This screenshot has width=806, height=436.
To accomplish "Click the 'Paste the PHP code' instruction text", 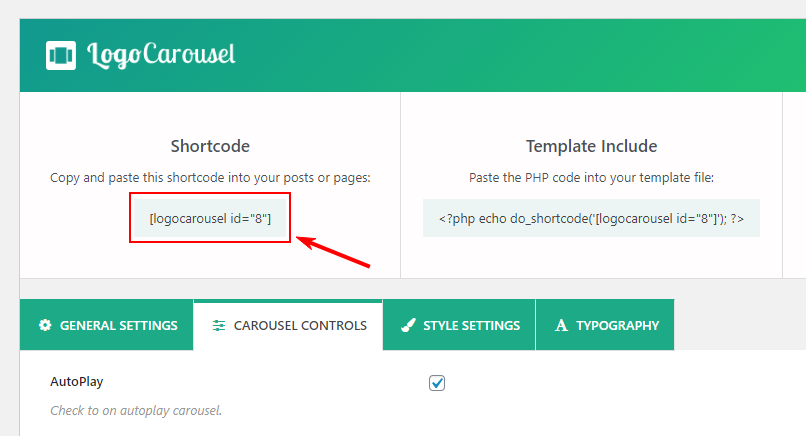I will click(x=591, y=178).
